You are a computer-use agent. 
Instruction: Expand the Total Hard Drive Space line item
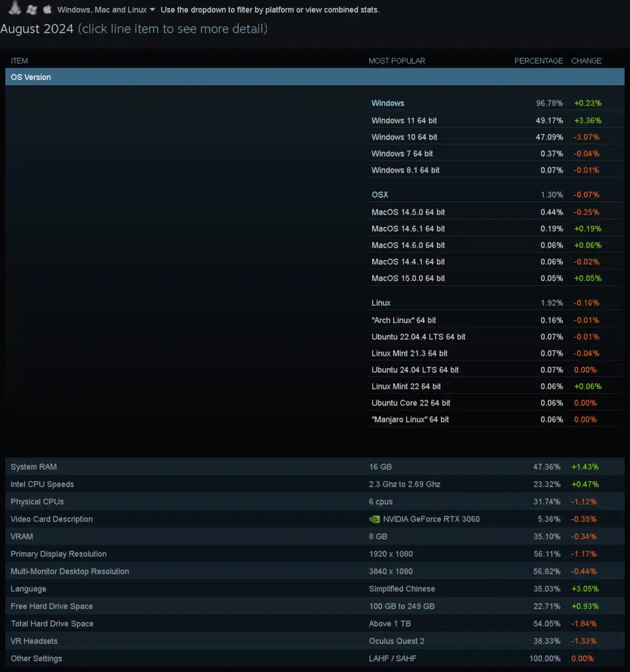pos(314,623)
